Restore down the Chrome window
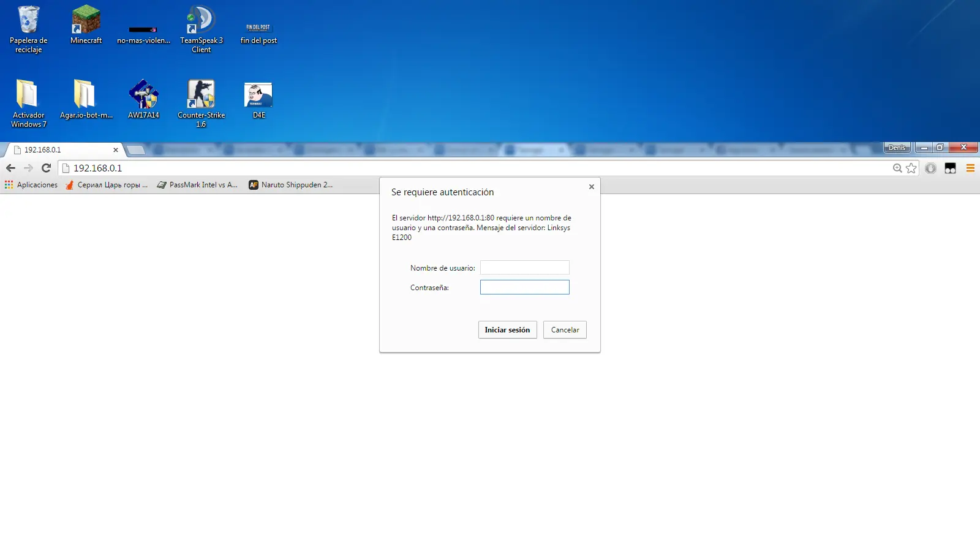 940,148
